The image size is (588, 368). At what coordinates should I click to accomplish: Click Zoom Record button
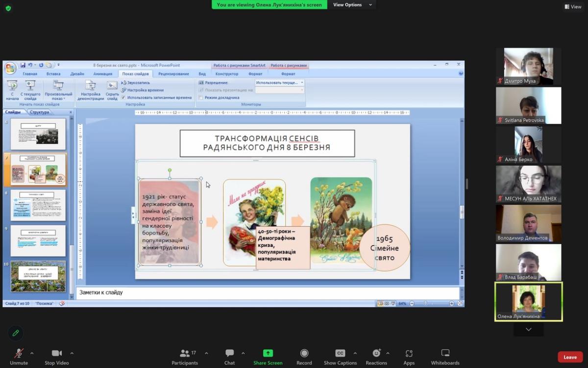point(304,357)
